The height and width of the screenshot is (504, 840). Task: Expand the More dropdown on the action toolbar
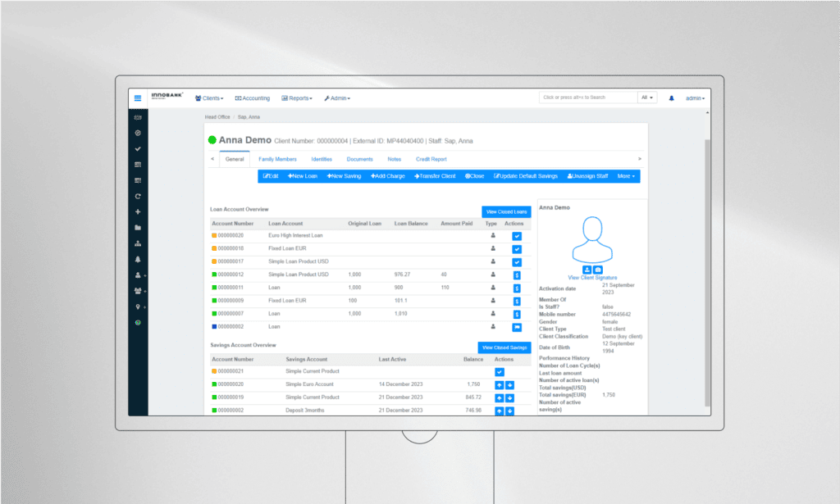(626, 176)
